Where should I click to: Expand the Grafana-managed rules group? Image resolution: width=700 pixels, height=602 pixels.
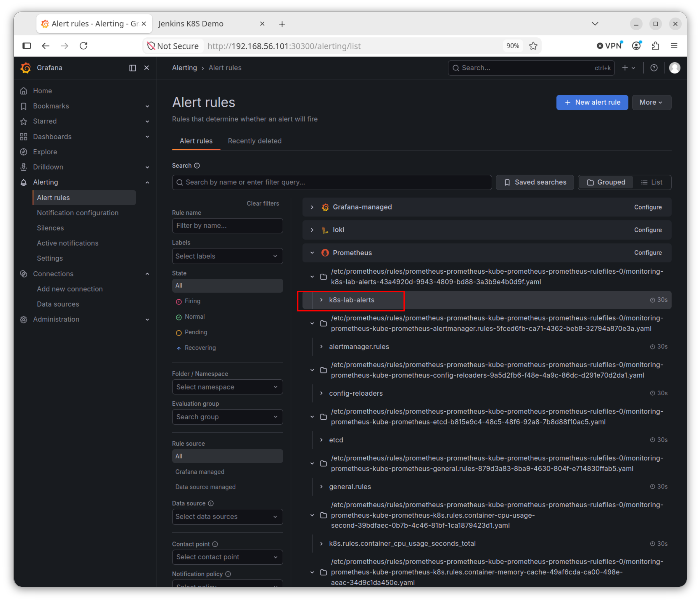(312, 207)
